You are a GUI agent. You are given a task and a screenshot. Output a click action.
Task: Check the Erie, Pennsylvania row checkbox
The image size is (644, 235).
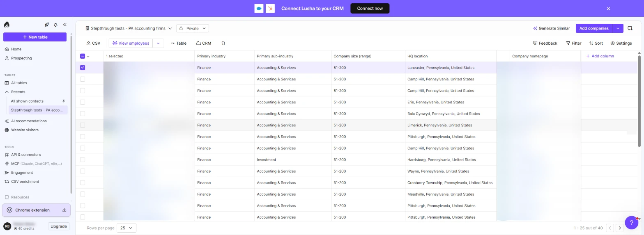[x=83, y=102]
